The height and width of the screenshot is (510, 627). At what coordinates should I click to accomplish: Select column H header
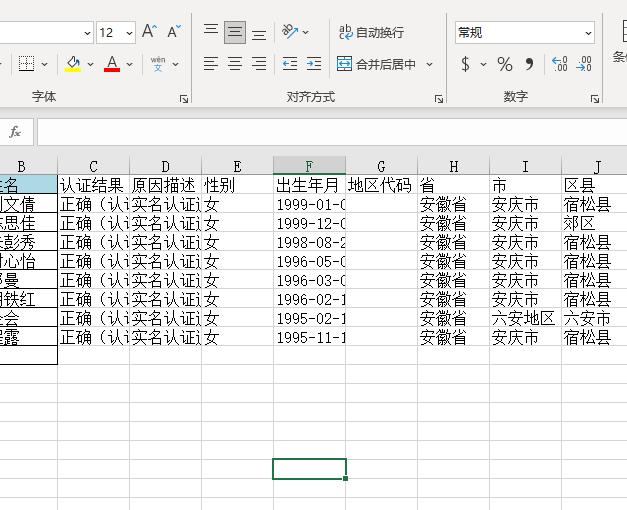click(453, 166)
